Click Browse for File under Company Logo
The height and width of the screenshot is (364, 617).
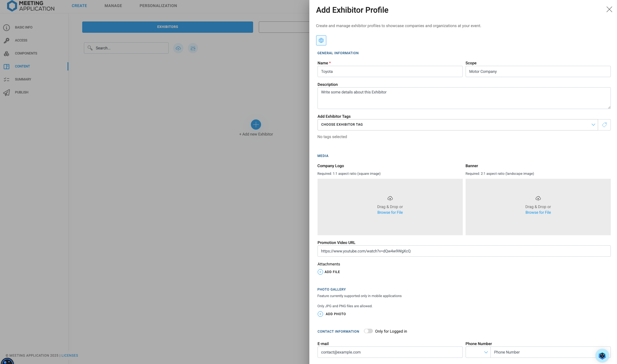coord(390,212)
